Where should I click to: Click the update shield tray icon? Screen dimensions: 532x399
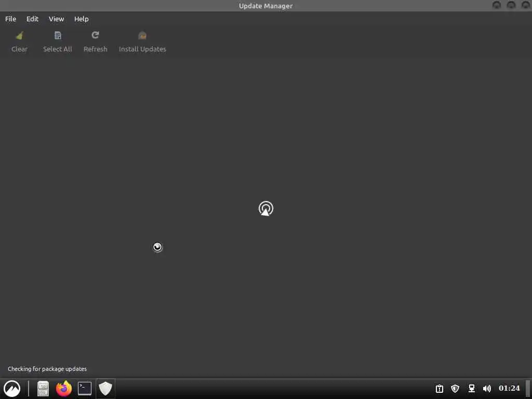pyautogui.click(x=455, y=389)
